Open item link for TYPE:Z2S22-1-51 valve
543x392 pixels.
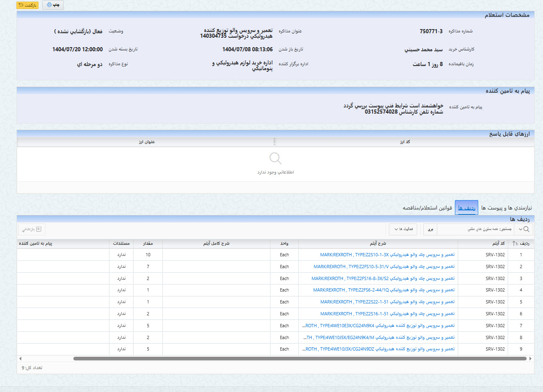[x=387, y=302]
